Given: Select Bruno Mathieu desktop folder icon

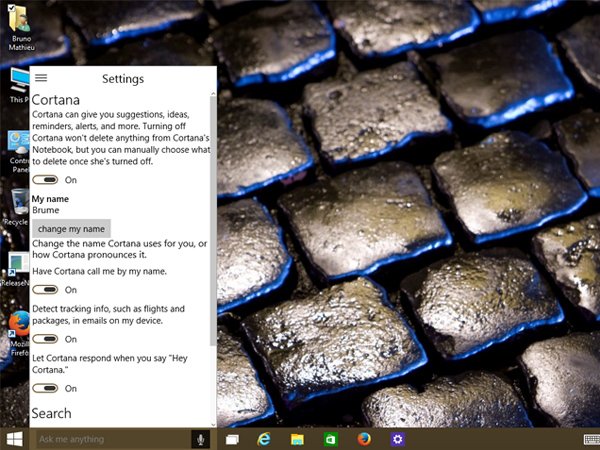Looking at the screenshot, I should pos(21,28).
